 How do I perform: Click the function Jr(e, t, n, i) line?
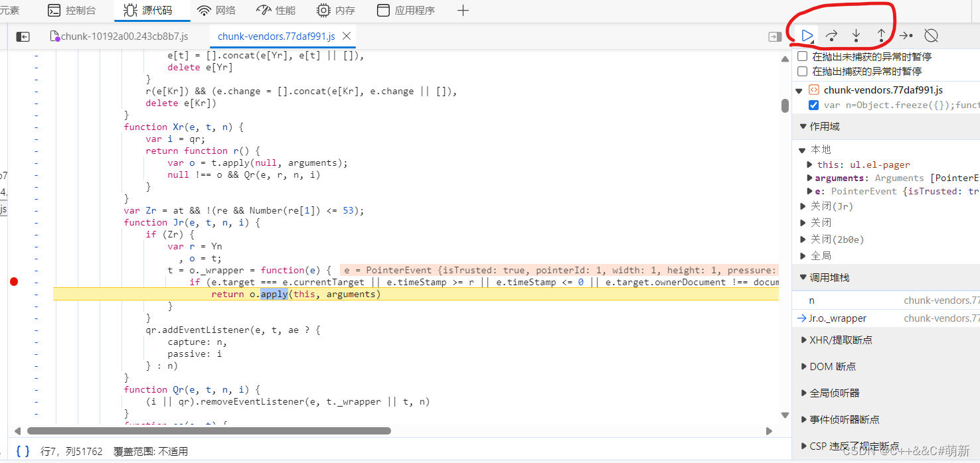tap(192, 222)
